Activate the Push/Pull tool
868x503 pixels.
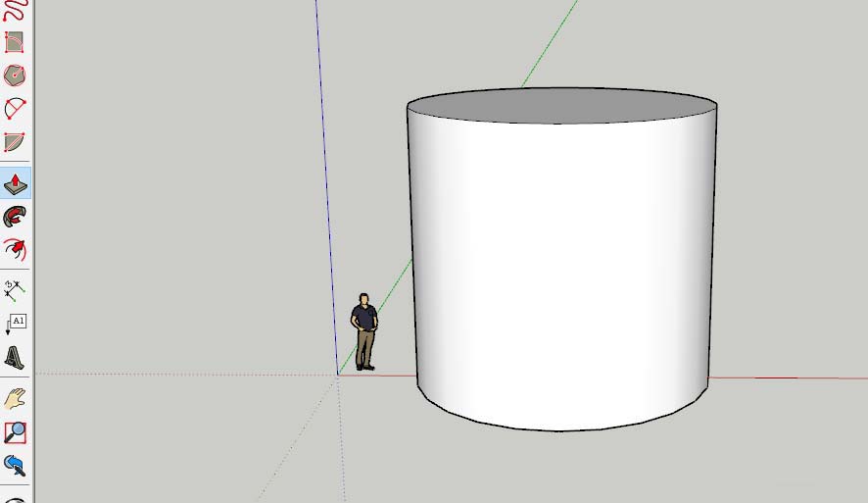[x=16, y=183]
